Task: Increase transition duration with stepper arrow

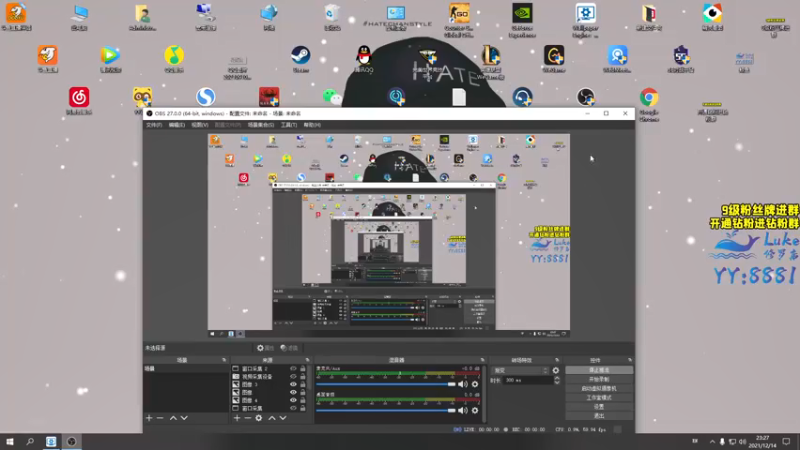Action: pyautogui.click(x=557, y=379)
